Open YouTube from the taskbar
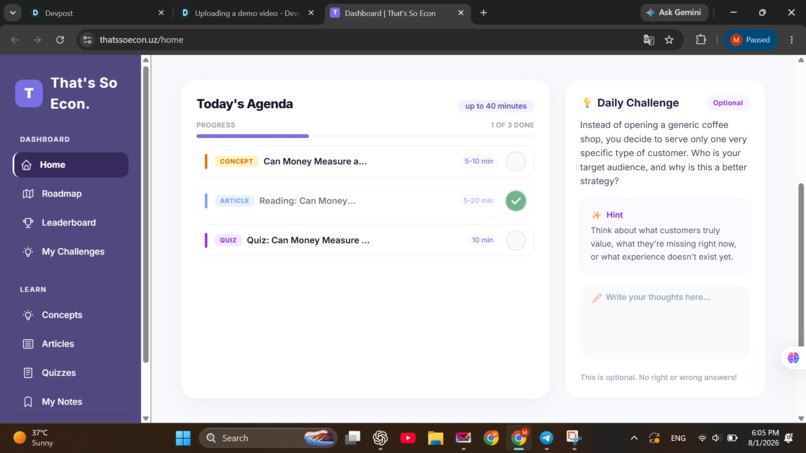Viewport: 806px width, 453px height. click(x=408, y=438)
